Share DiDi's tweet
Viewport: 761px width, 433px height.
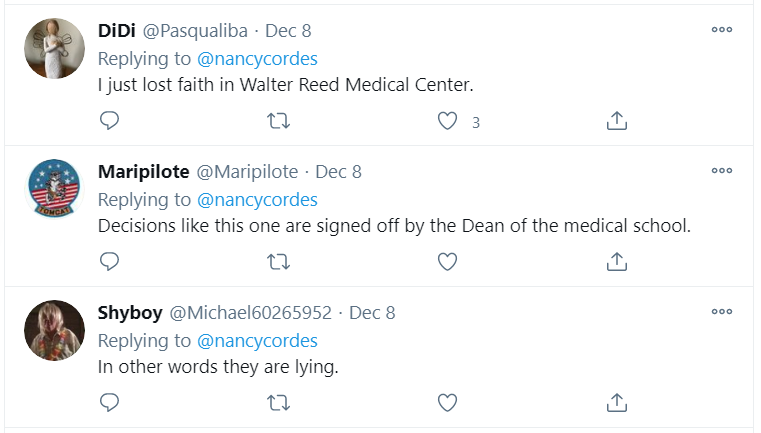617,121
